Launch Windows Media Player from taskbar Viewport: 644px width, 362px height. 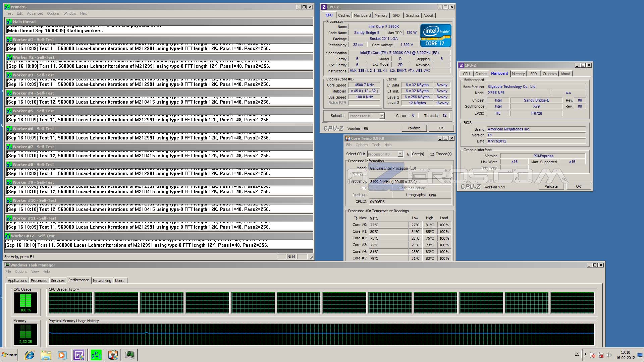pos(62,355)
